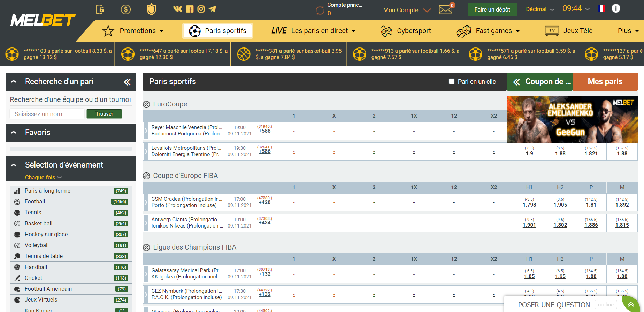Click Ligue des Champions FIBA ball icon
Screen dimensions: 644x312
coord(146,247)
